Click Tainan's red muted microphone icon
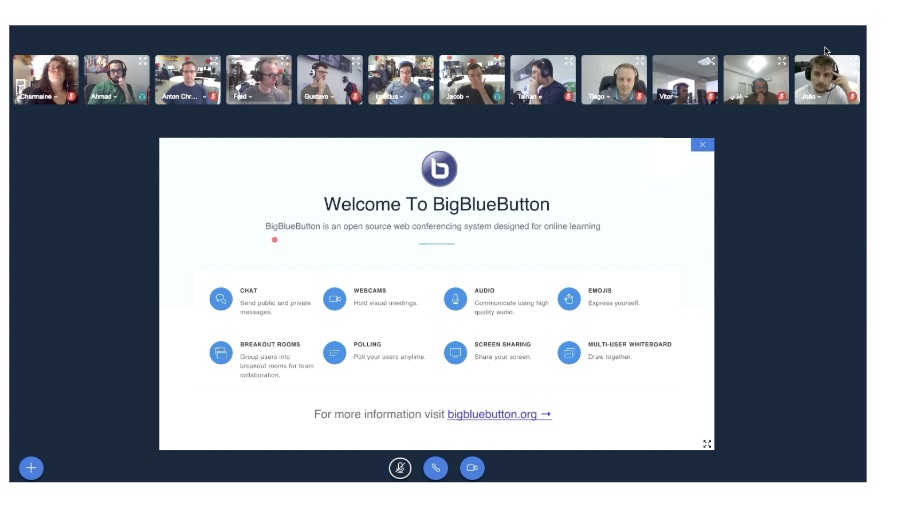The height and width of the screenshot is (519, 910). [x=569, y=96]
